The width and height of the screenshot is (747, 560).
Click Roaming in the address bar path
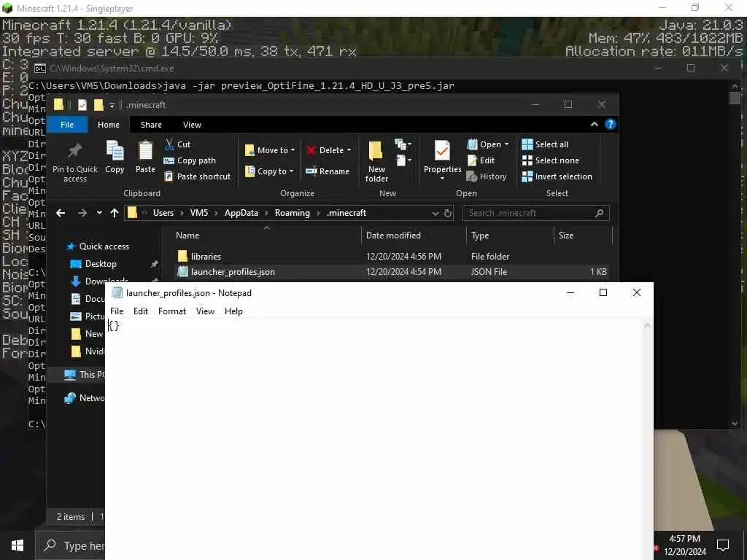(292, 213)
